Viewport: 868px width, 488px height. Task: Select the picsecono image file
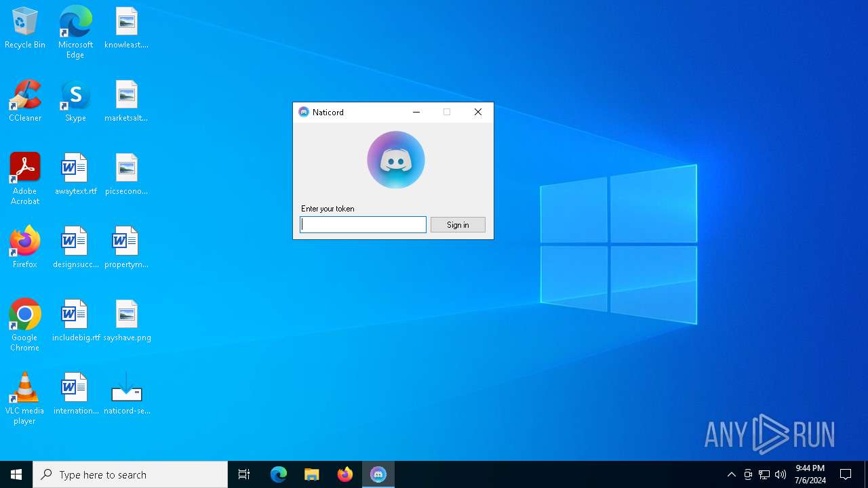pos(127,174)
